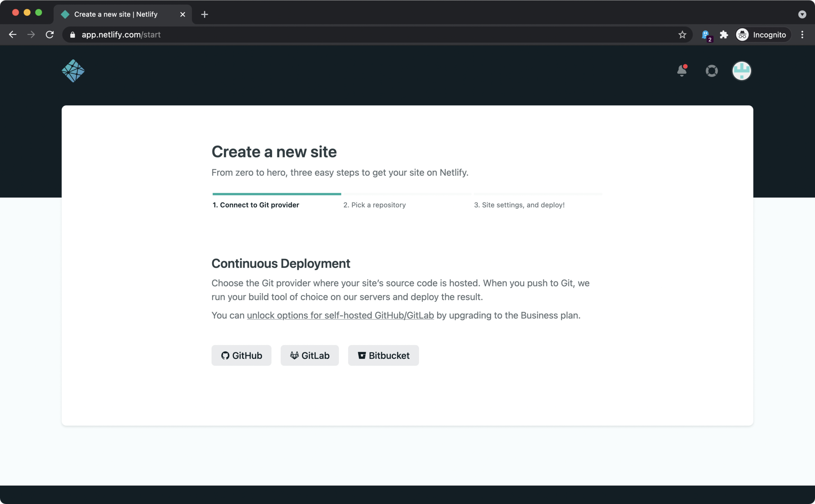The height and width of the screenshot is (504, 815).
Task: Select step 2 Pick a repository
Action: click(x=374, y=205)
